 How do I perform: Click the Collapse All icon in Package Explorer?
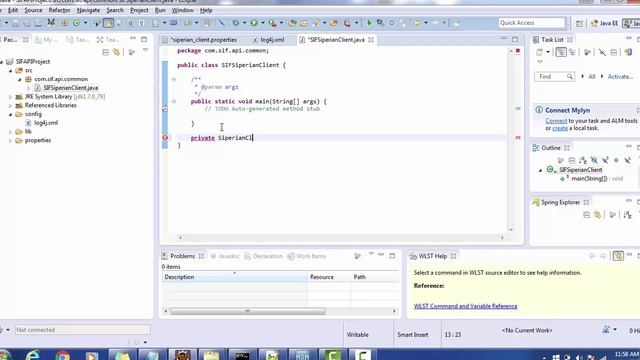[105, 52]
